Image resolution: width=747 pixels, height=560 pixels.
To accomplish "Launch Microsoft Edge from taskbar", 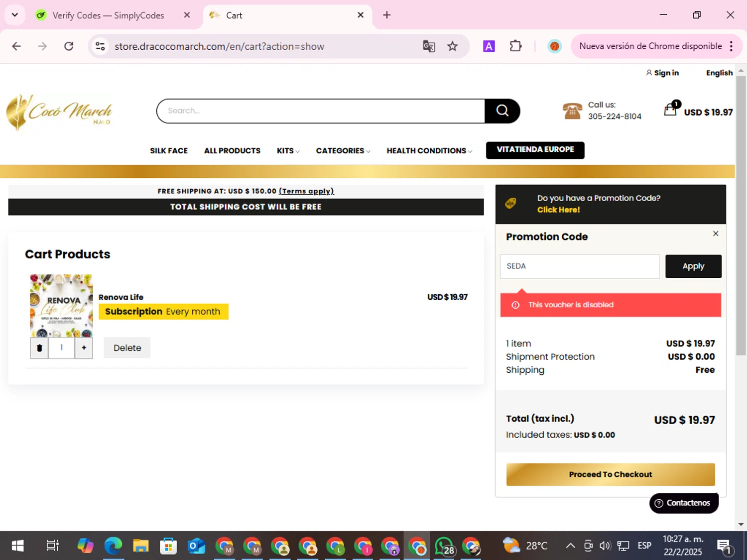I will tap(113, 546).
